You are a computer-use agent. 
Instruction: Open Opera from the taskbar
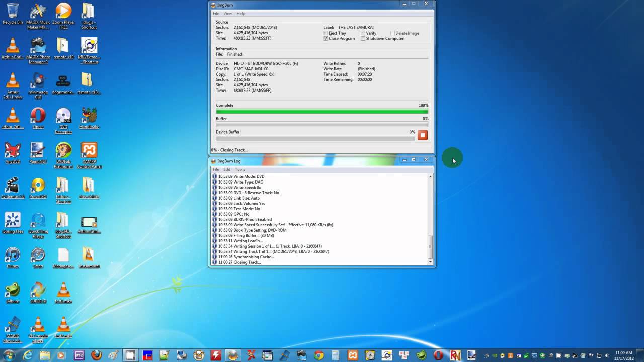tap(438, 355)
